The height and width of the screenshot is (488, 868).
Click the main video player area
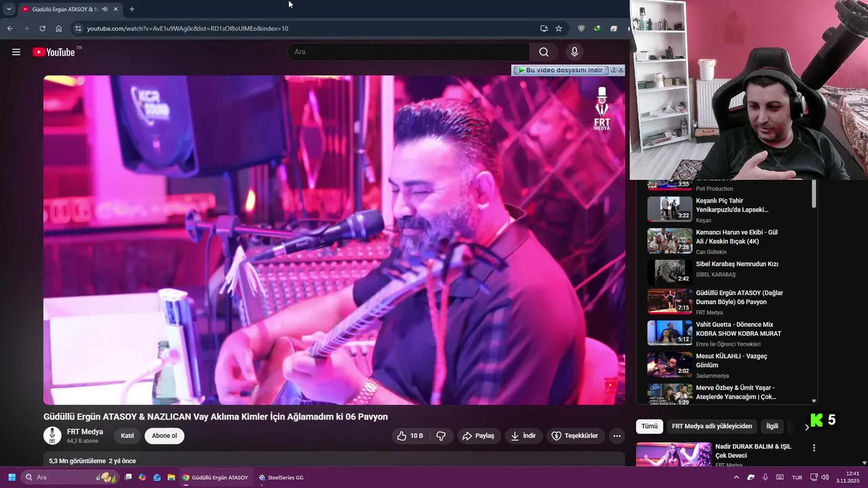click(x=334, y=240)
